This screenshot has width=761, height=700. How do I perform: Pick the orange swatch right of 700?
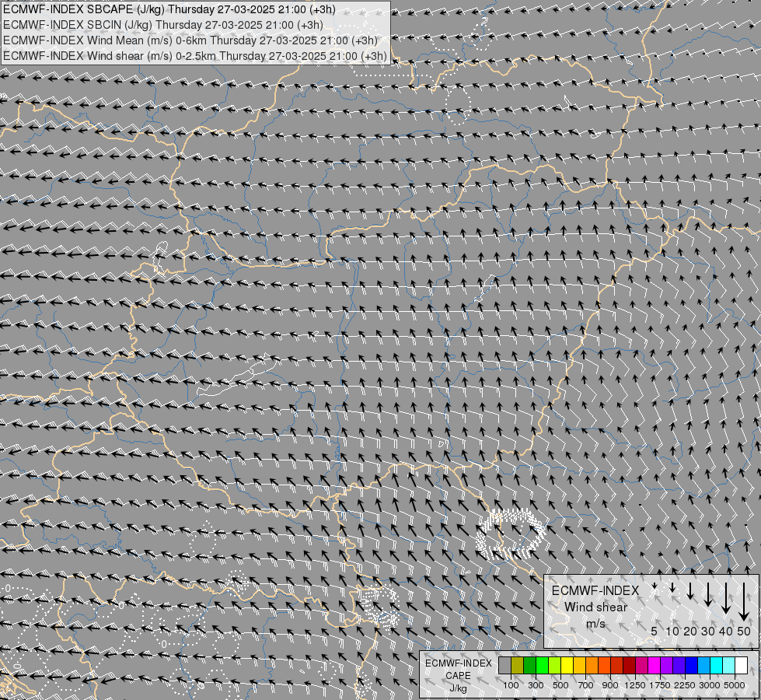pos(592,666)
